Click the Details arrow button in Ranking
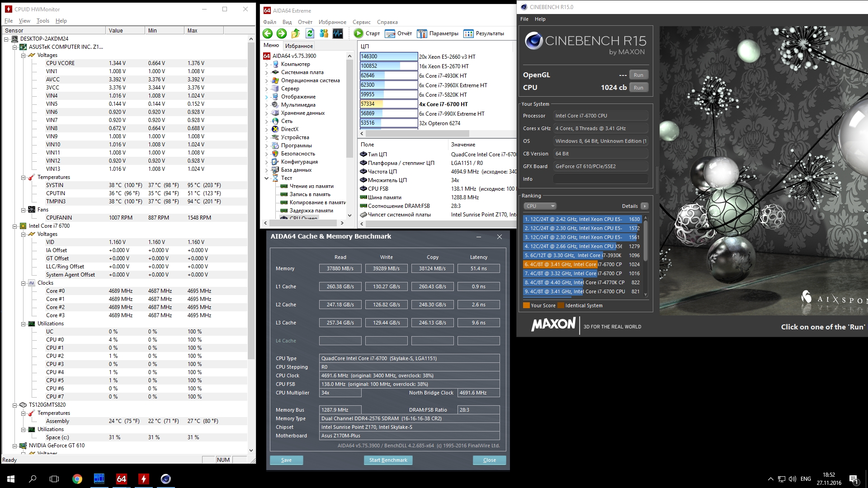Viewport: 868px width, 488px height. [644, 206]
